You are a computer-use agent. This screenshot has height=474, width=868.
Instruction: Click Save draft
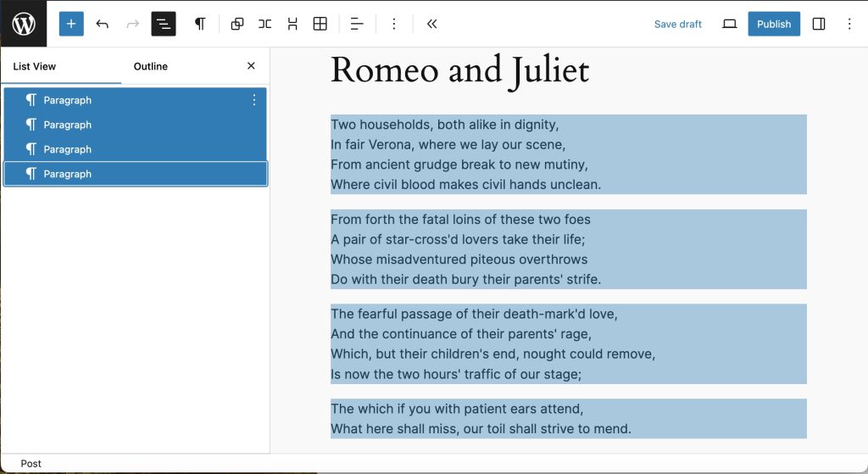coord(677,25)
